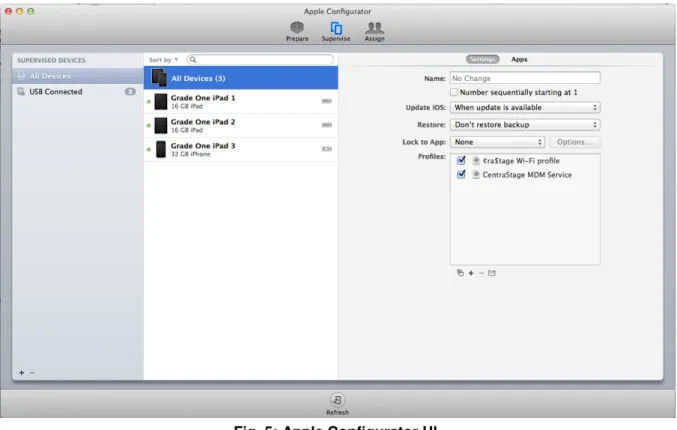Select Grade One iPad 2
Viewport: 677px width, 430px height.
241,126
